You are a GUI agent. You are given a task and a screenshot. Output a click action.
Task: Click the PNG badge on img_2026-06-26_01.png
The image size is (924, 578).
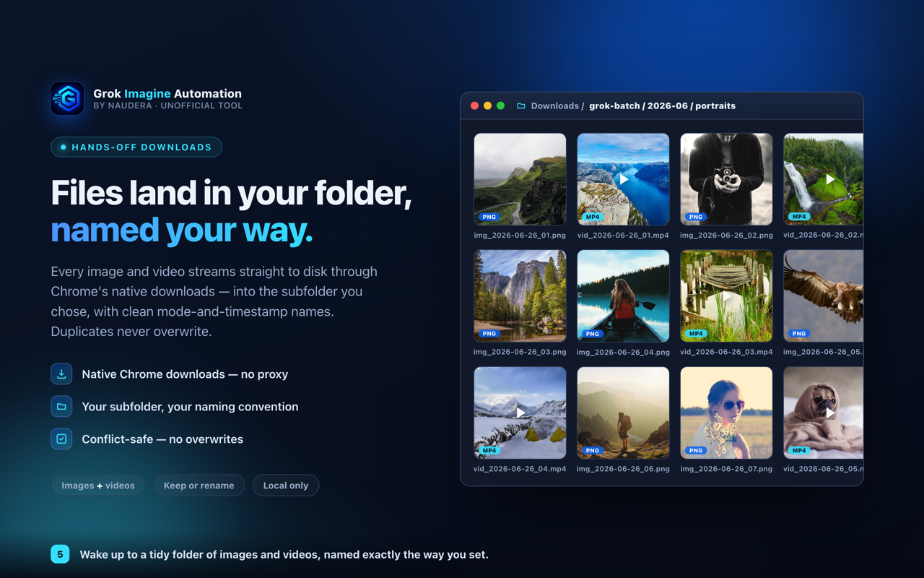(x=489, y=217)
